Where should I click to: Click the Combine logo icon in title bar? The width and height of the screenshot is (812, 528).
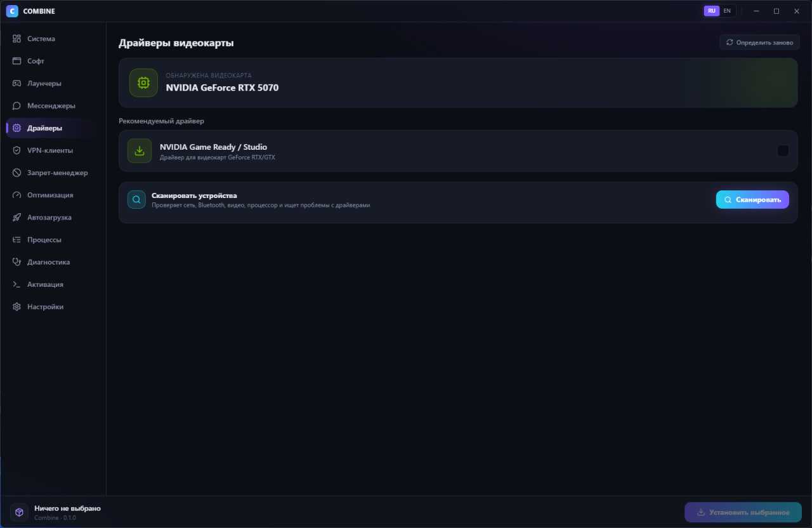pyautogui.click(x=12, y=11)
